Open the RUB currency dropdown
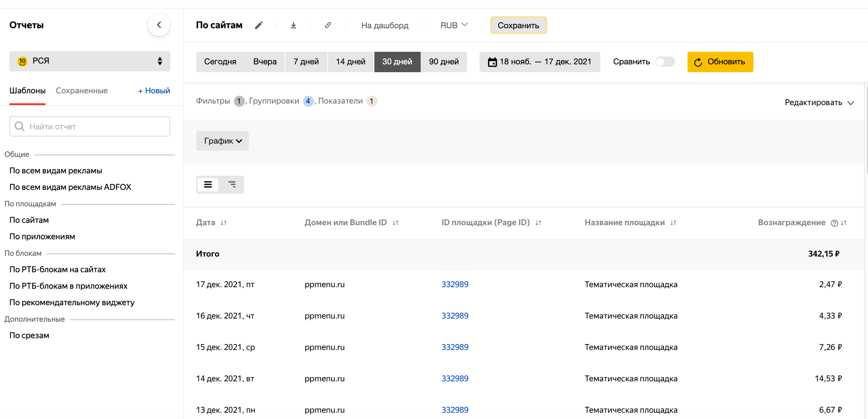 (454, 26)
